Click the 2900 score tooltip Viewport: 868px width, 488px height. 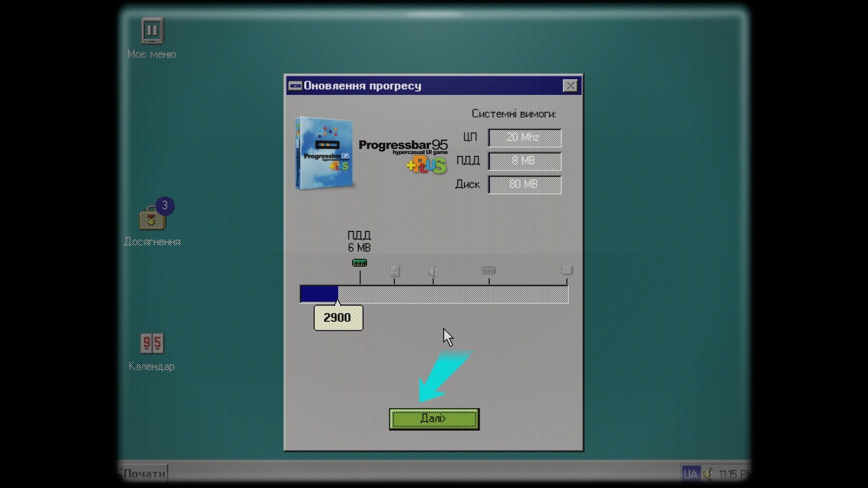pyautogui.click(x=338, y=318)
